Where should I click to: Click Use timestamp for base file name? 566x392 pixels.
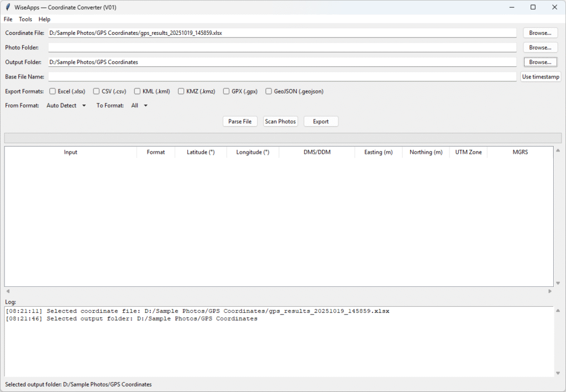(540, 76)
